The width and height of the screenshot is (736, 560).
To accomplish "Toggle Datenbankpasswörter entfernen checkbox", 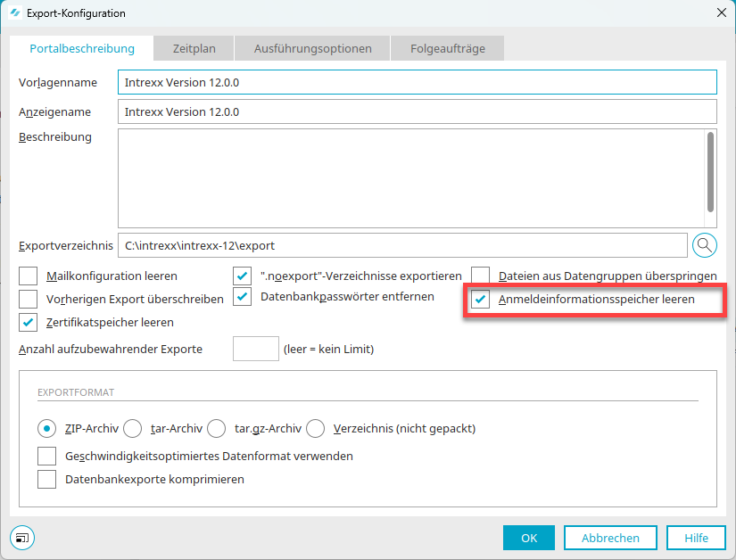I will tap(242, 297).
